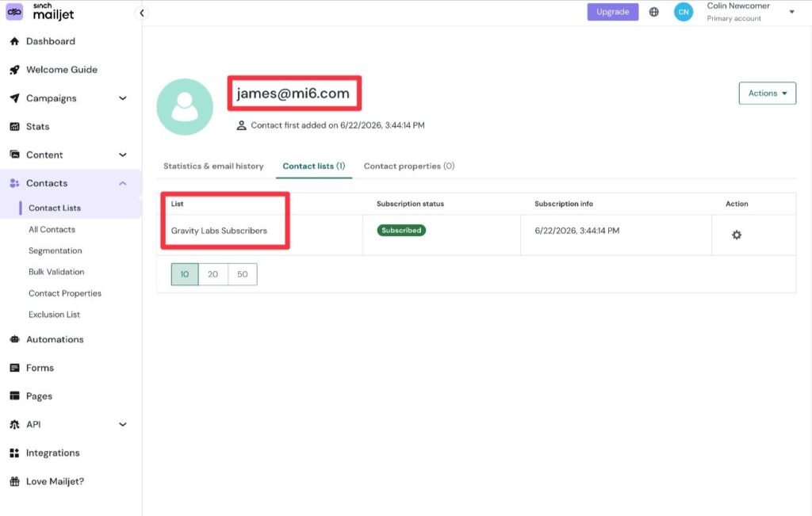812x516 pixels.
Task: Click the Mailjet logo icon
Action: (14, 12)
